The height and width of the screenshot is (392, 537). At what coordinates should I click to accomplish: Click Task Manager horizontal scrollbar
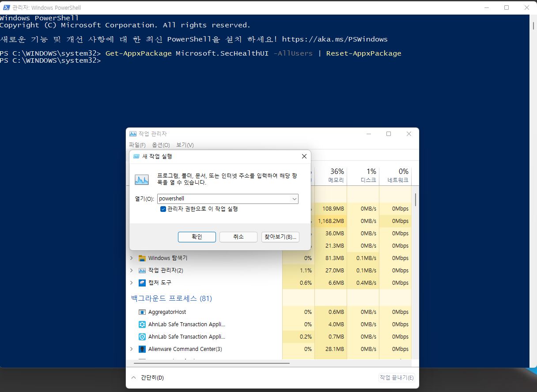point(212,363)
